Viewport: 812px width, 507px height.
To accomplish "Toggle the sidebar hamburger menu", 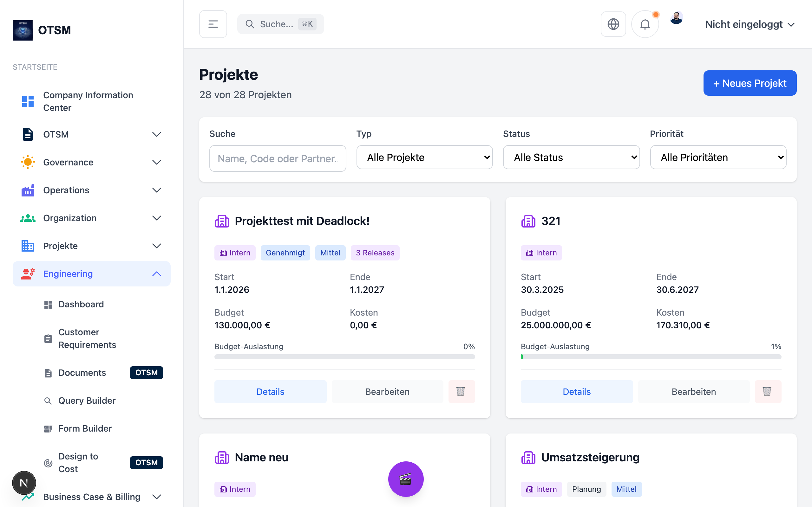I will pos(213,24).
